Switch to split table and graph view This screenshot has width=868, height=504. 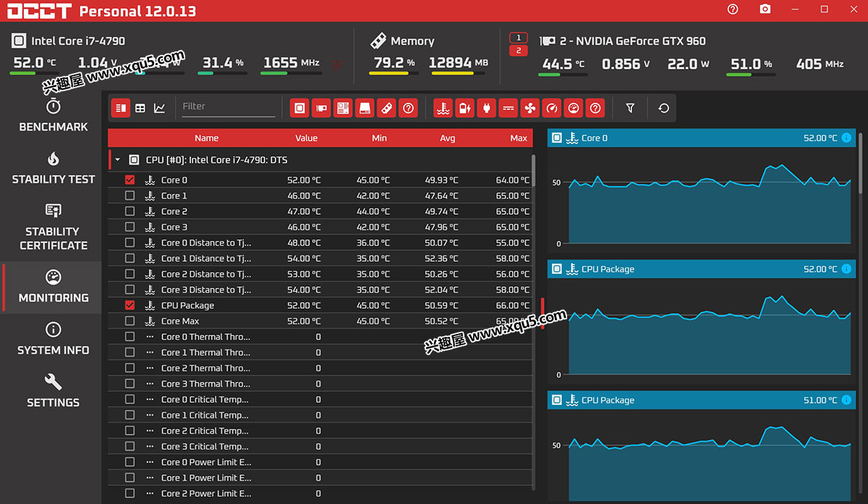(x=121, y=108)
